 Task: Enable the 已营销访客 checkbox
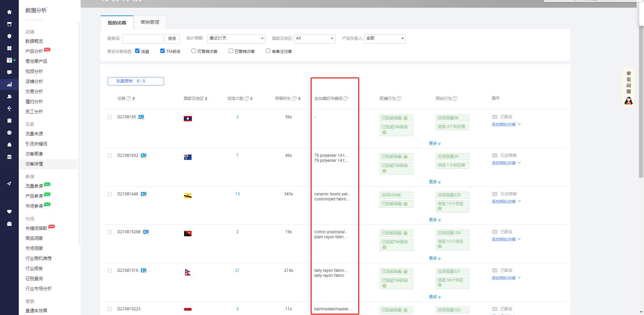pyautogui.click(x=231, y=51)
